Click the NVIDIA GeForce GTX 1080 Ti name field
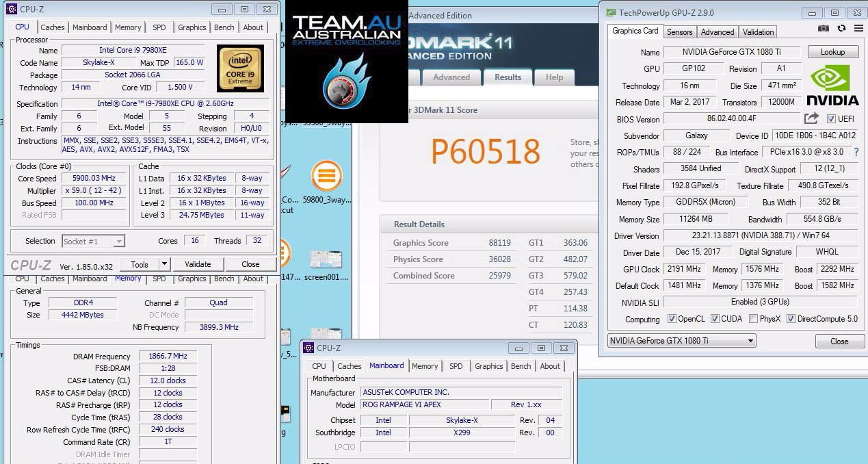Image resolution: width=868 pixels, height=464 pixels. click(x=732, y=52)
